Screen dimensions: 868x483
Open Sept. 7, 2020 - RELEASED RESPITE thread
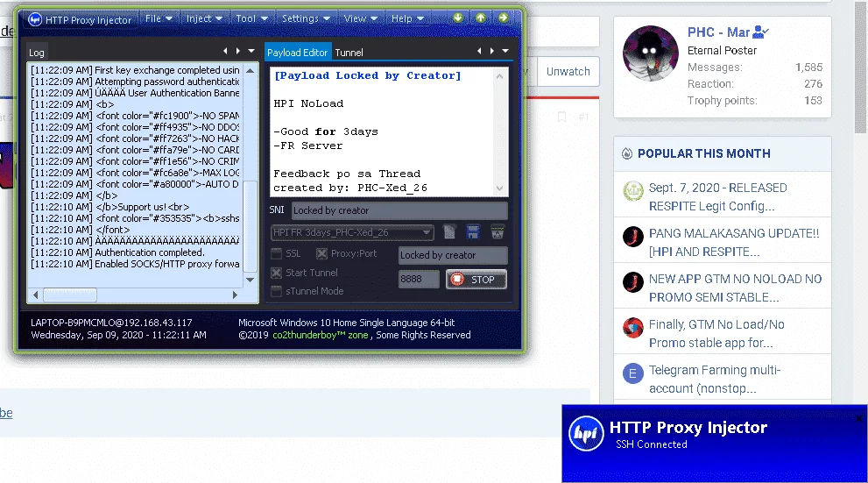717,196
